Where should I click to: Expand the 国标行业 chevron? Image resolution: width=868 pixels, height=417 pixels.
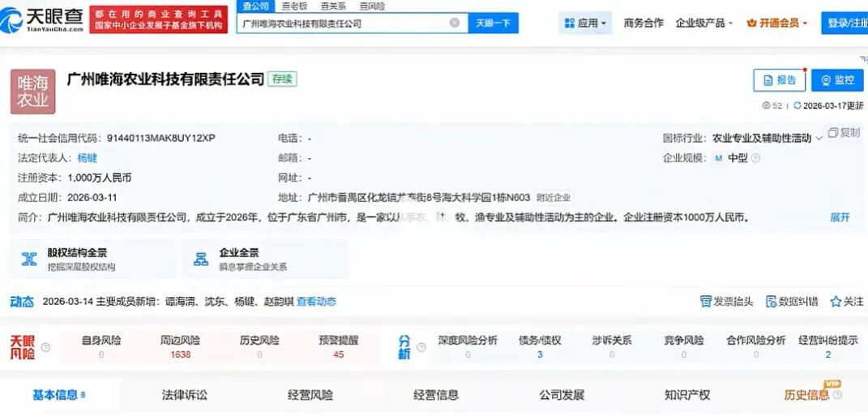click(819, 139)
